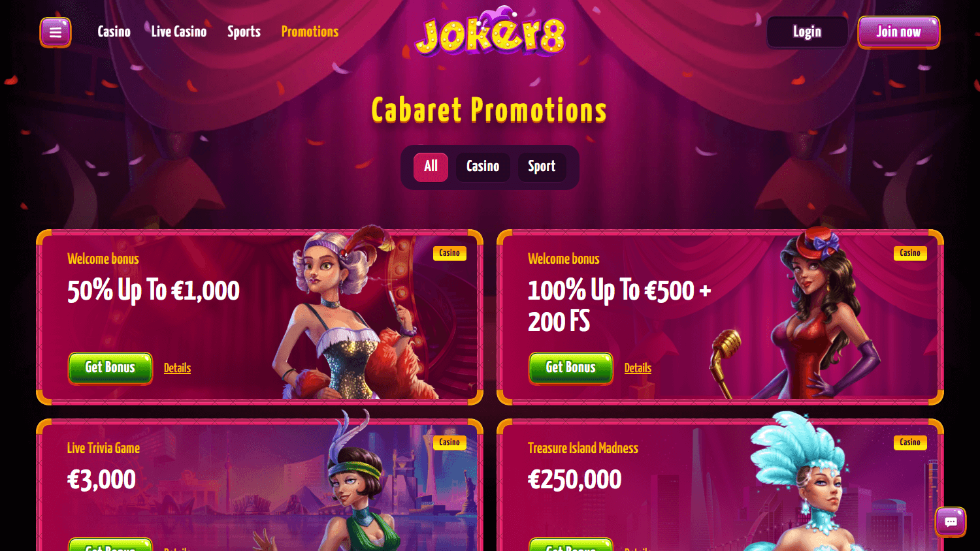Go to Live Casino in top navigation

pos(179,32)
